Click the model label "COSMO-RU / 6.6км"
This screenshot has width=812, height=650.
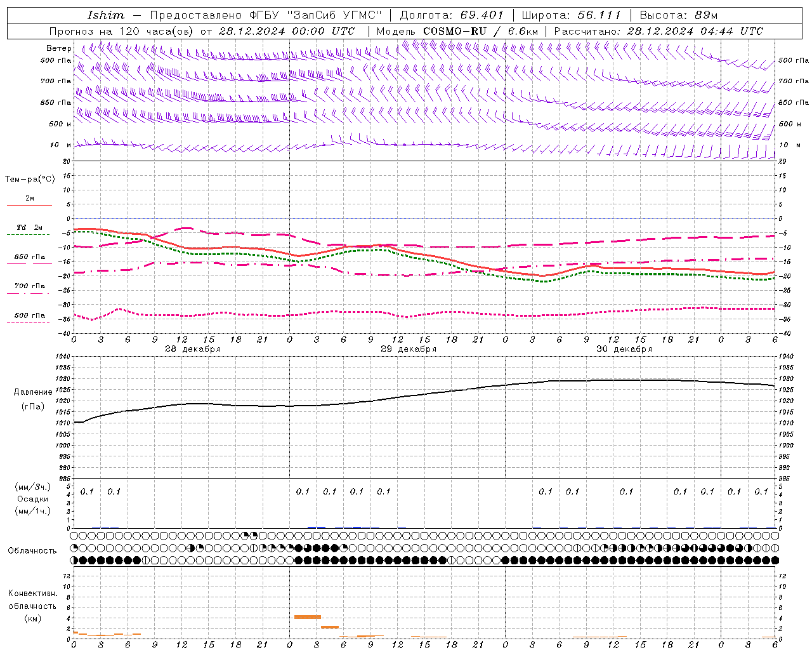[480, 31]
